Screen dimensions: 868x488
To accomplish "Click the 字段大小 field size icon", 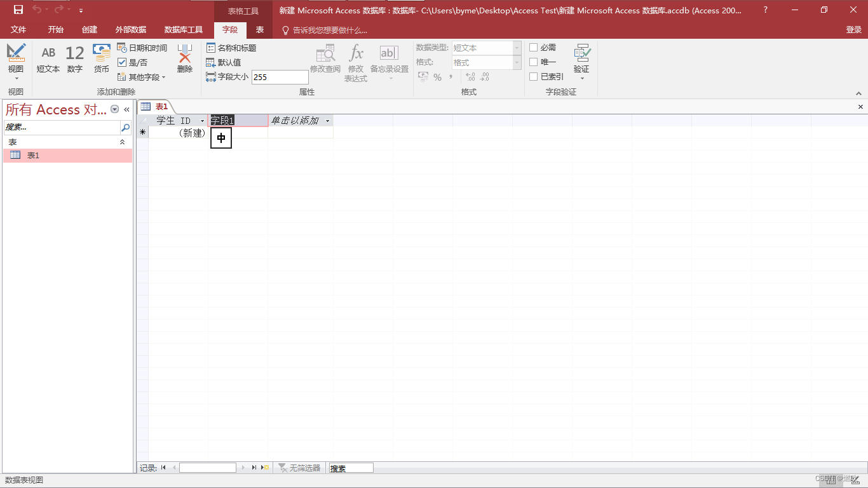I will [211, 76].
